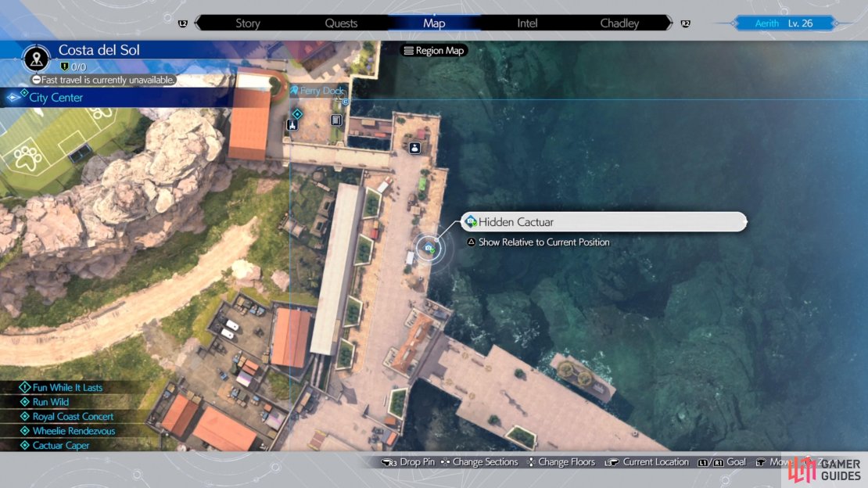Click the L3 stick icon beside Current Location
Screen dimensions: 868x488
612,462
